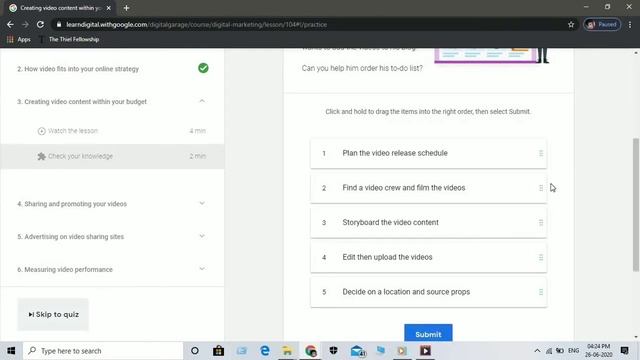
Task: Click the profile Paused button
Action: [x=602, y=24]
